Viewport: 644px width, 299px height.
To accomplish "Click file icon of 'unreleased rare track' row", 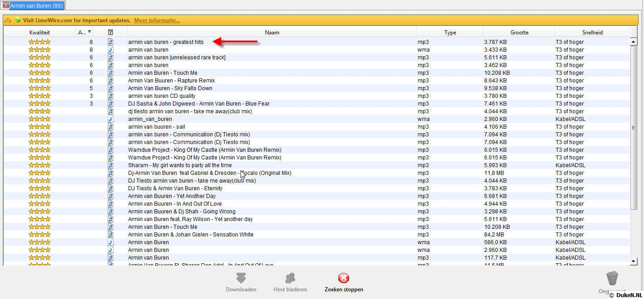I will coord(111,57).
